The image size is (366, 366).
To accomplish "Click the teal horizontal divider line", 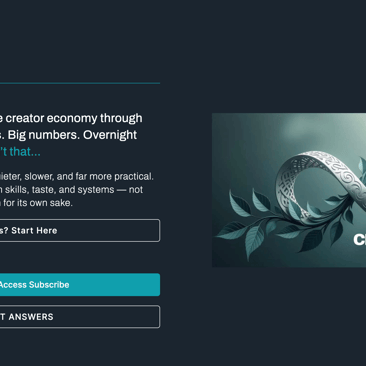I will (80, 83).
